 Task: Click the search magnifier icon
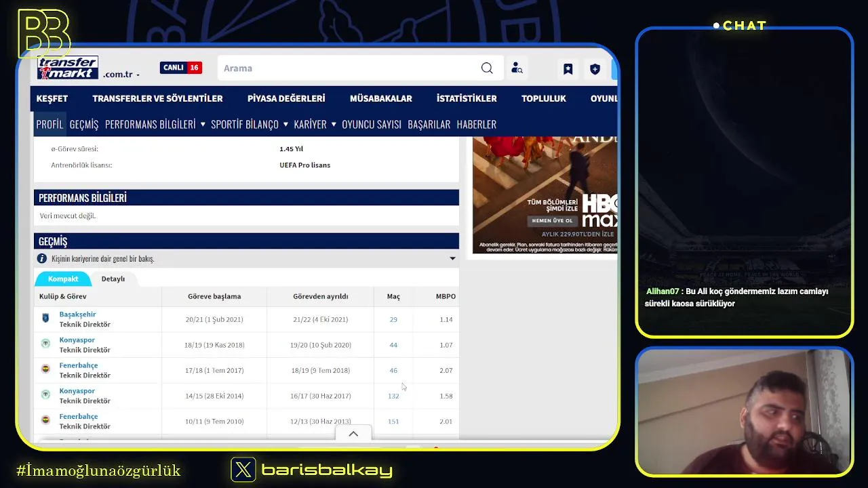pyautogui.click(x=487, y=68)
